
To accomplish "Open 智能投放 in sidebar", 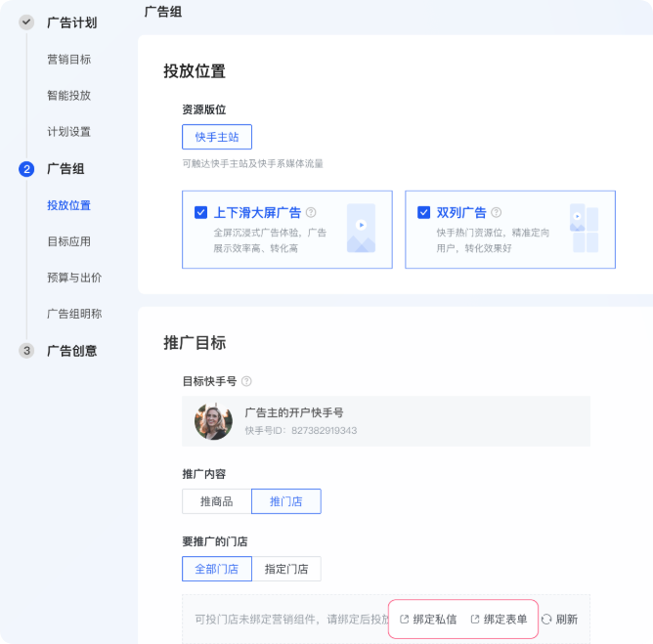I will click(68, 96).
